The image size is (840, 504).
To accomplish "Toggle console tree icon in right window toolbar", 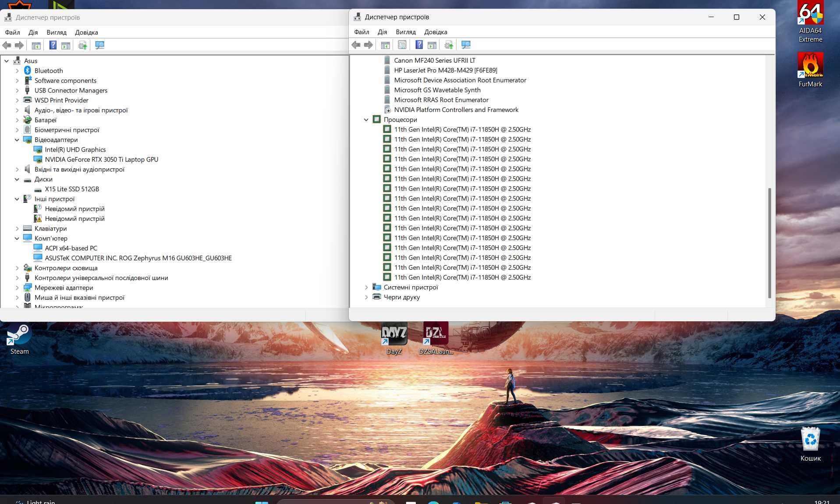I will click(x=385, y=45).
